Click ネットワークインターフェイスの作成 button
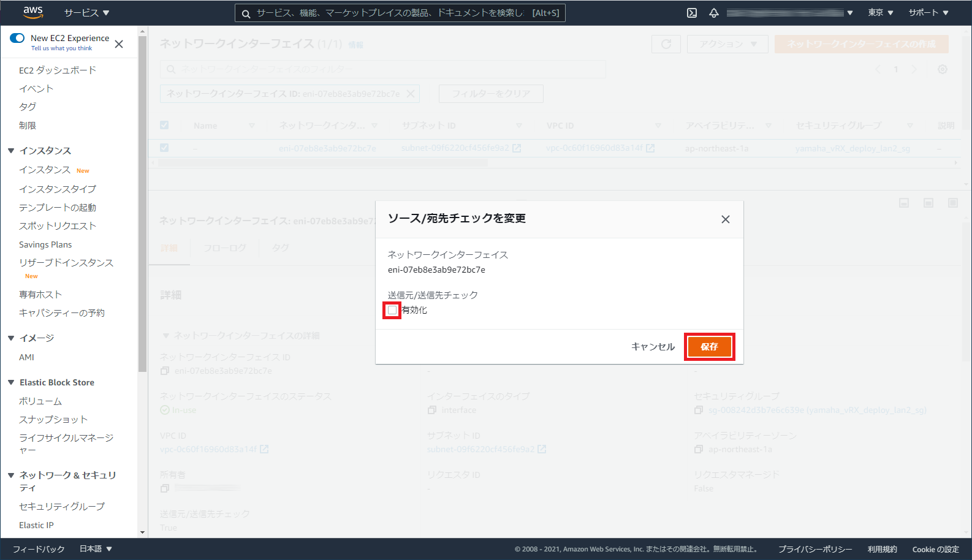 tap(861, 44)
